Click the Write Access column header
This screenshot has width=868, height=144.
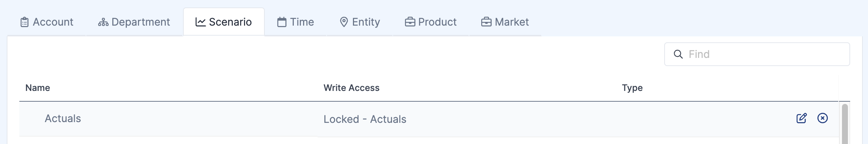click(x=351, y=88)
